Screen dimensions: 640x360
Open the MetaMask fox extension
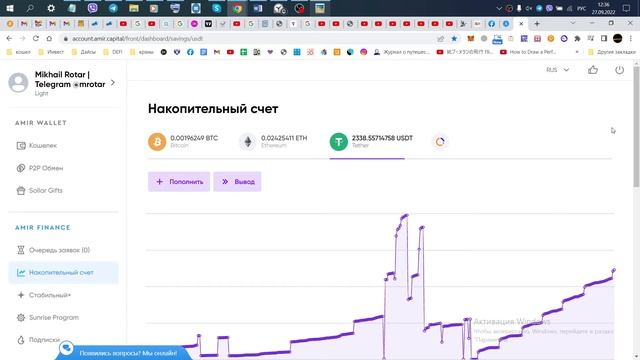click(x=471, y=38)
